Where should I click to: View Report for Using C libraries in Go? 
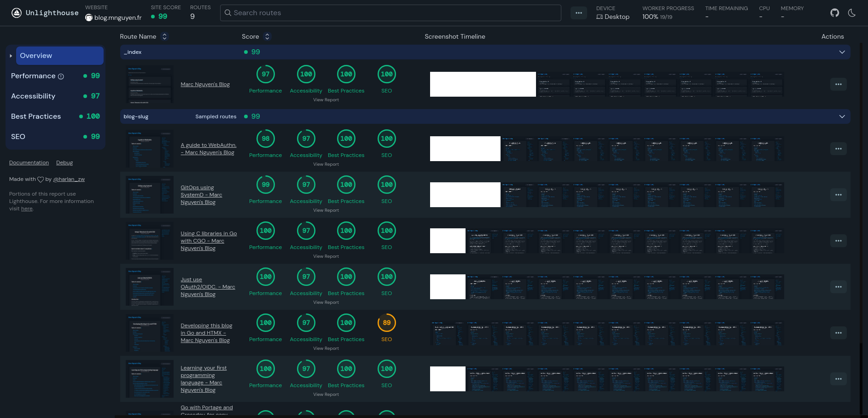click(326, 256)
